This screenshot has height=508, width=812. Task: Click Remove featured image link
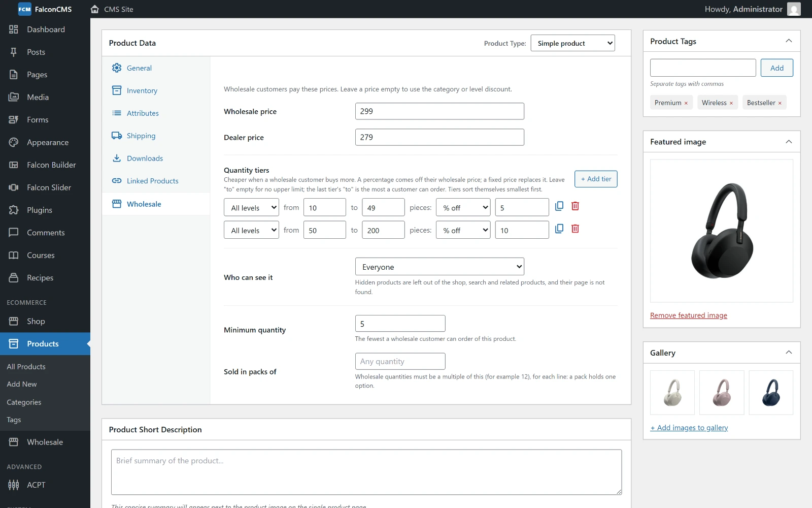pos(689,315)
